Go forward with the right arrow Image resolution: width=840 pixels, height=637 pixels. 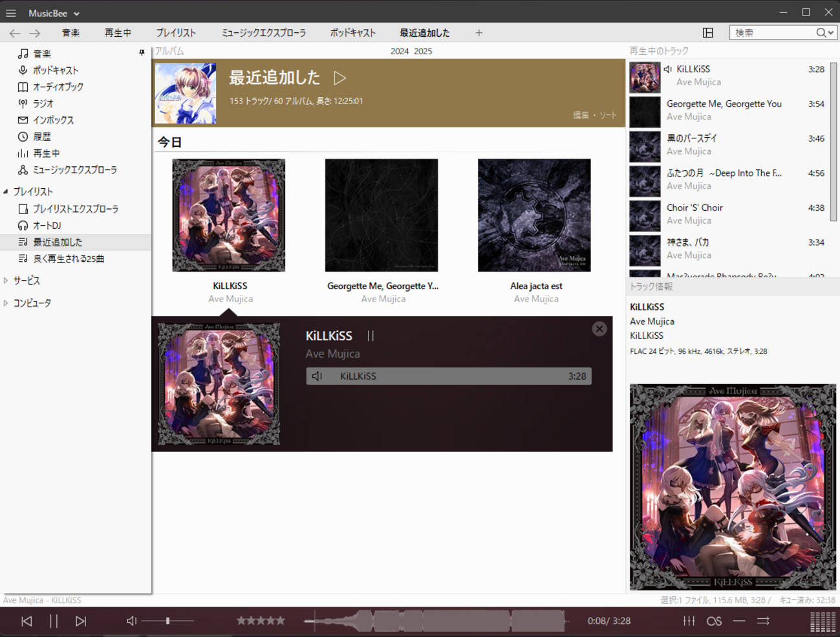[x=35, y=33]
